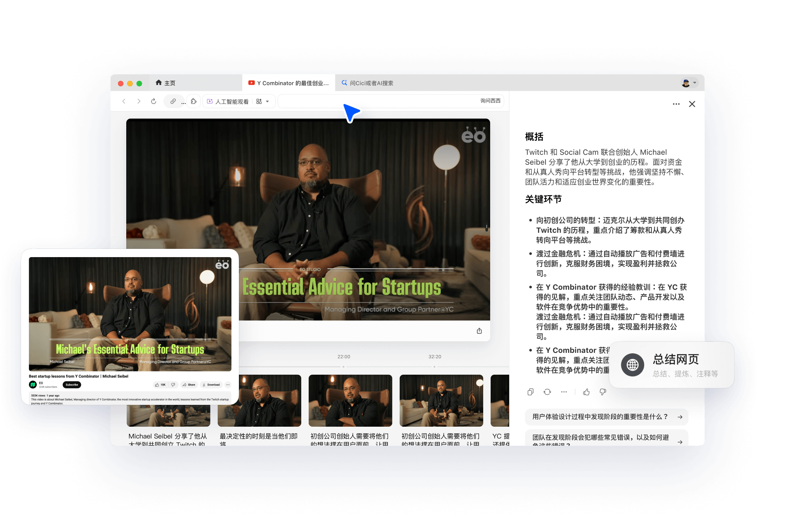Thumbs up the summary answer
812x520 pixels.
click(x=586, y=392)
